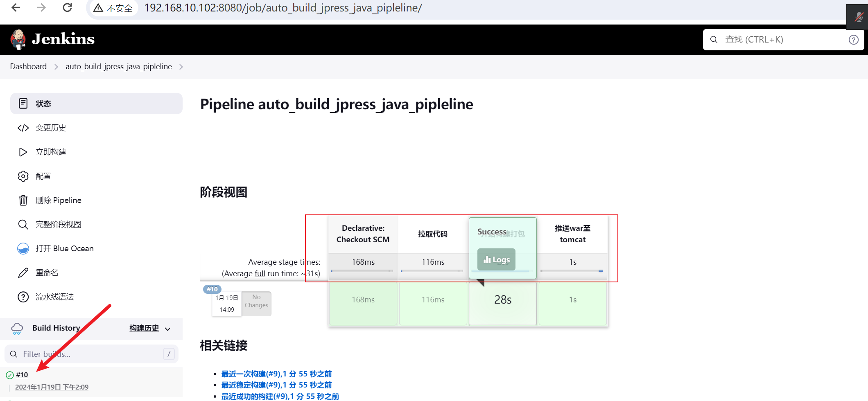Click the 116ms stage cell for build #10
Screen dimensions: 868x401
pos(433,304)
